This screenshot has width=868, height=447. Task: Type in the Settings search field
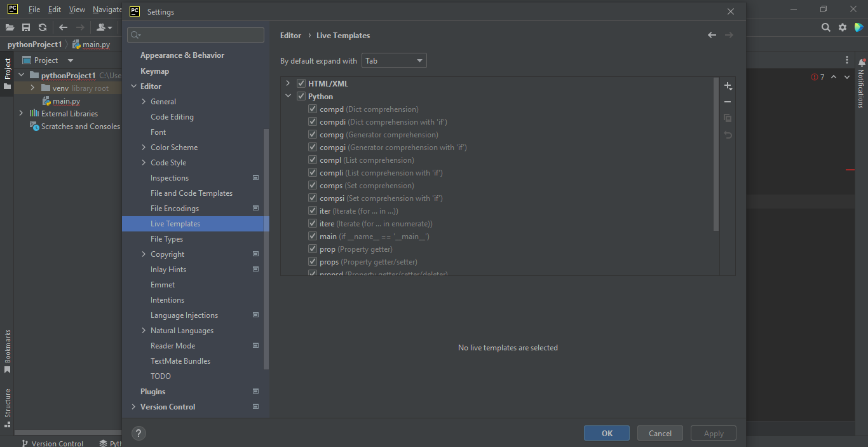[195, 35]
